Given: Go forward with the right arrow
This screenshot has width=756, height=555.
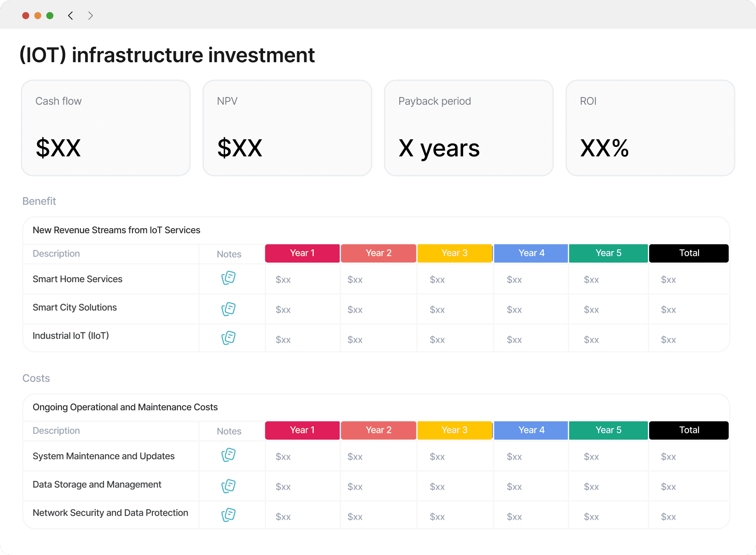Looking at the screenshot, I should pos(90,16).
